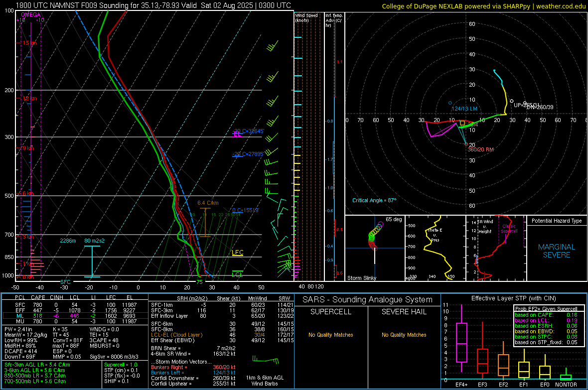The image size is (588, 390).
Task: Click the -30 C=32645' level label
Action: tap(248, 131)
